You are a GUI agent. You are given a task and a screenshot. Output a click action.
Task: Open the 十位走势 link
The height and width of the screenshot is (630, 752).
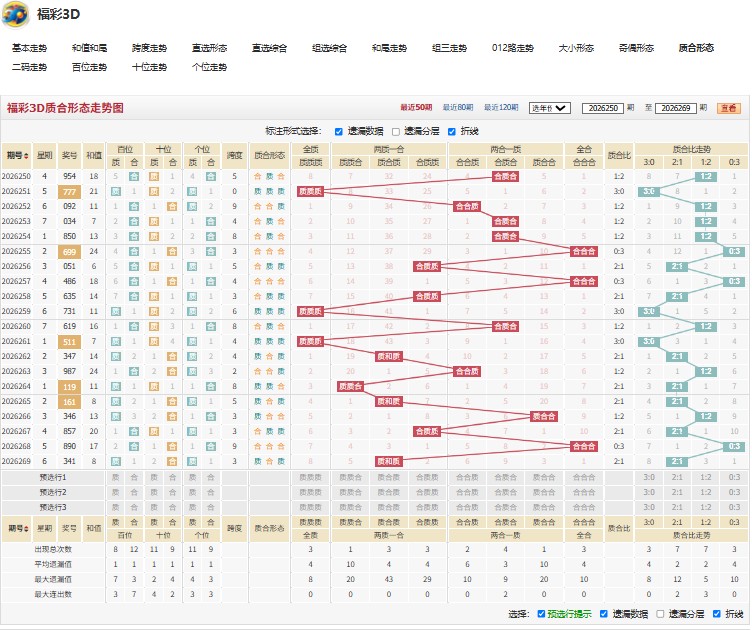tap(149, 67)
